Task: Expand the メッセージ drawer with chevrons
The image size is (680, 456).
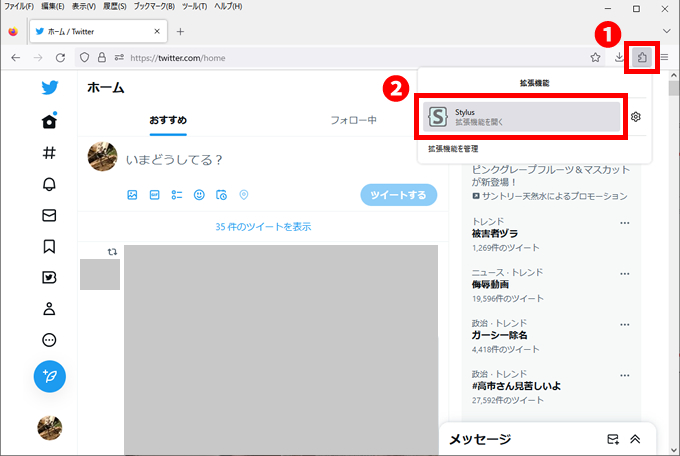Action: pos(635,439)
